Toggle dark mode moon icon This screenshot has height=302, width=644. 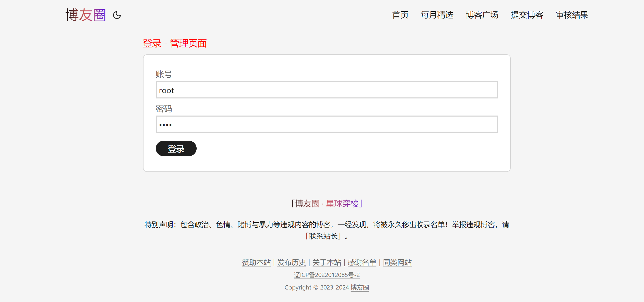tap(117, 15)
